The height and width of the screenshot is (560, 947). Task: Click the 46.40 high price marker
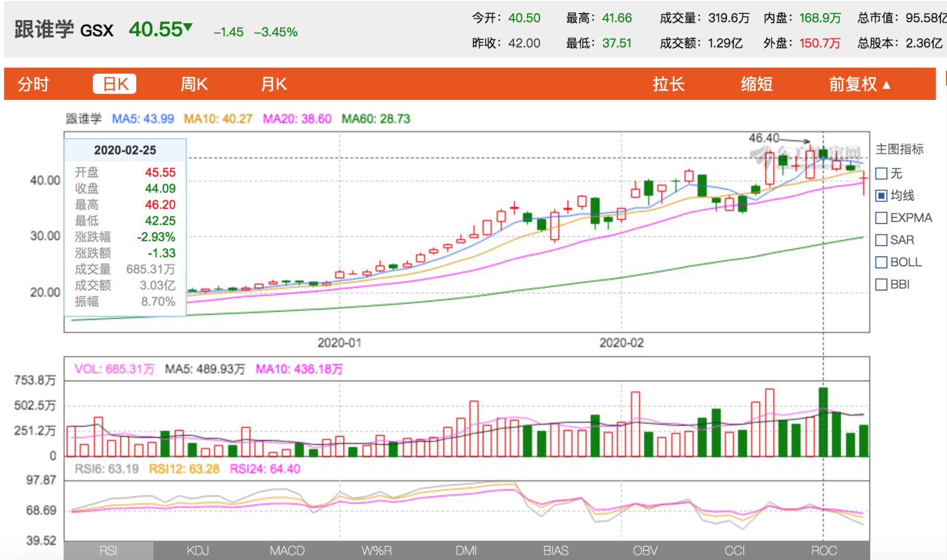coord(764,138)
